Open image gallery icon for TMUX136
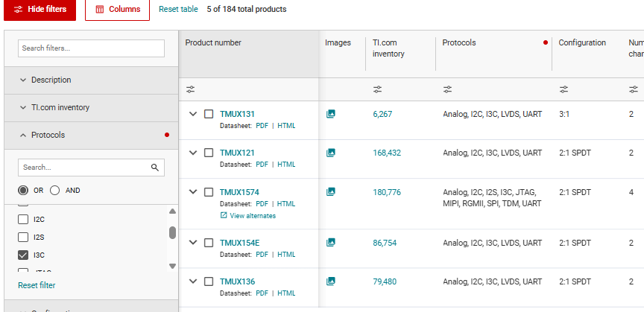The width and height of the screenshot is (644, 312). tap(331, 281)
